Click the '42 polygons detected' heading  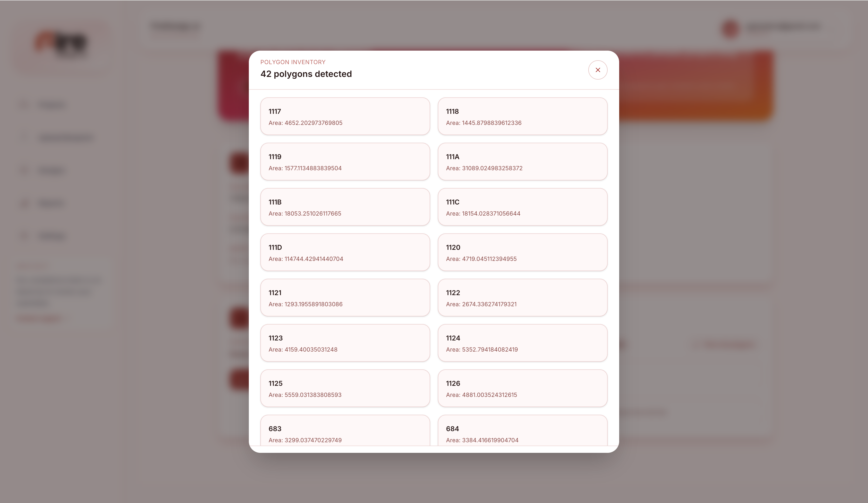[x=306, y=74]
